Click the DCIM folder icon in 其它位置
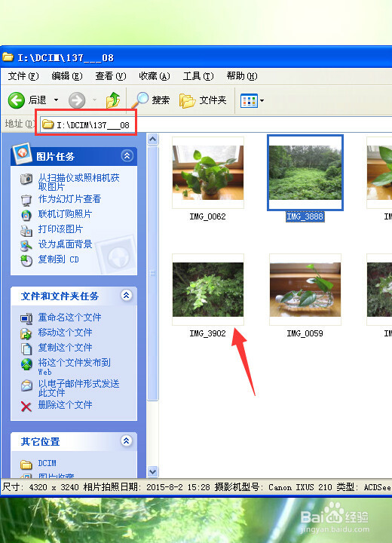Viewport: 392px width, 543px height. click(x=26, y=464)
